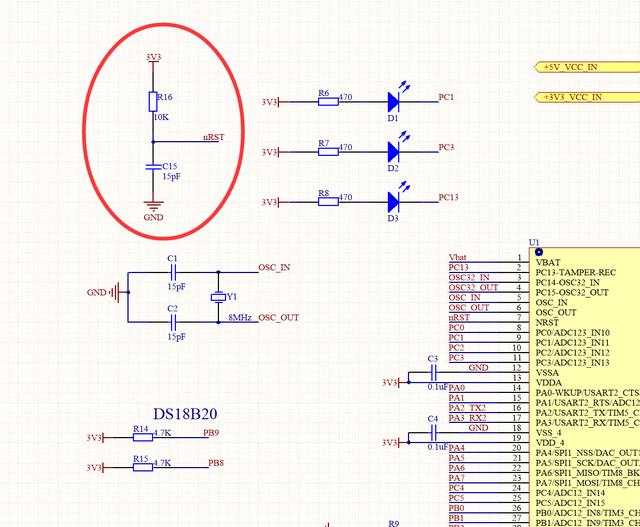Click the 3V3 power symbol above R16
The height and width of the screenshot is (527, 640).
coord(153,58)
